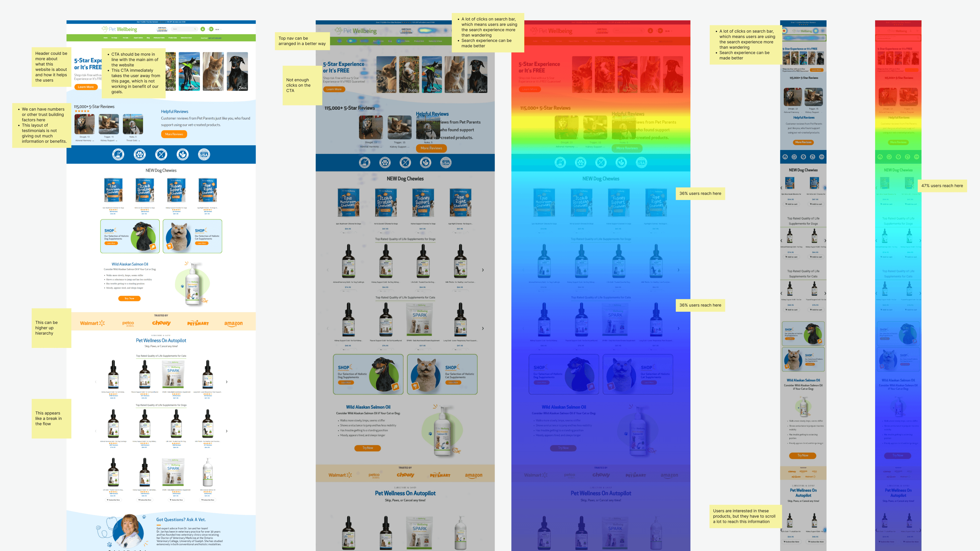
Task: Click the Veterinarian Formulated paw badge in the leftmost mockup
Action: (x=140, y=154)
